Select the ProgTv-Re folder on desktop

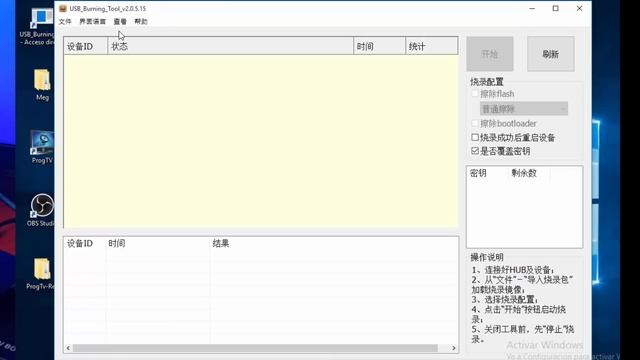(x=41, y=273)
